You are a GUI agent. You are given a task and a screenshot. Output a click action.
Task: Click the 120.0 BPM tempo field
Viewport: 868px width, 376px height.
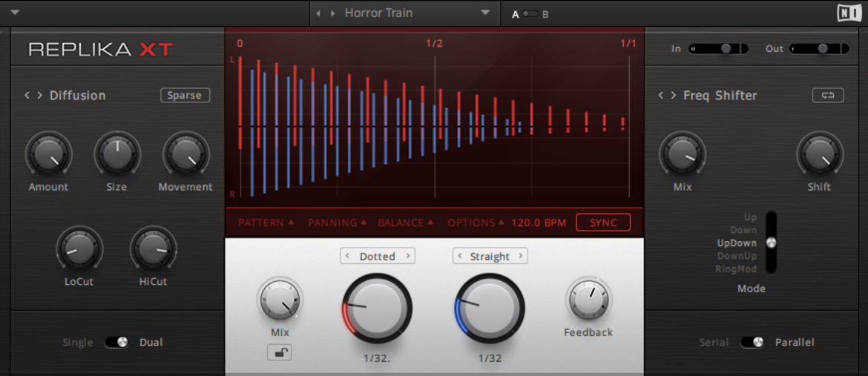539,222
